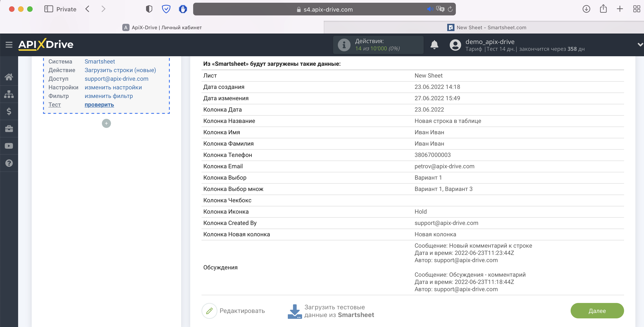Image resolution: width=644 pixels, height=327 pixels.
Task: Open the home icon in sidebar
Action: click(x=9, y=77)
